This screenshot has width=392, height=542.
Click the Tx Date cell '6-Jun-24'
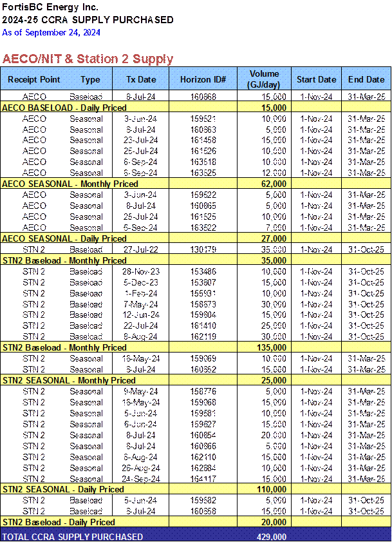pos(141,425)
